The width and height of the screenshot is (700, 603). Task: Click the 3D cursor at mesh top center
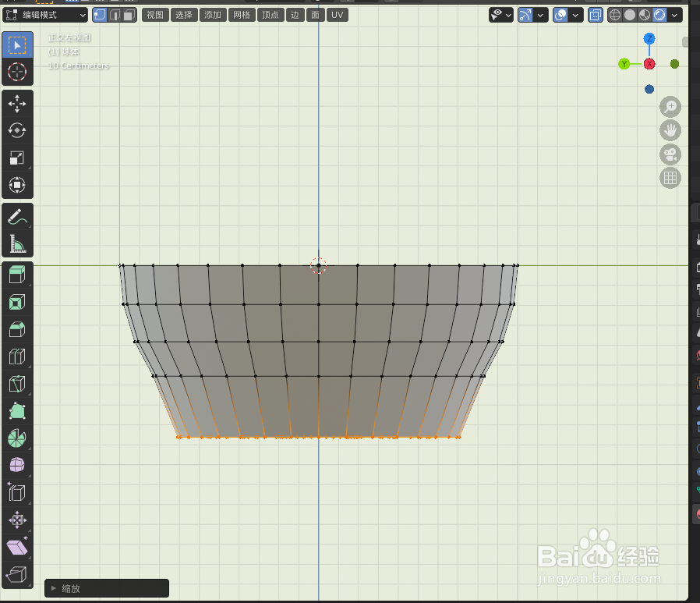click(318, 265)
